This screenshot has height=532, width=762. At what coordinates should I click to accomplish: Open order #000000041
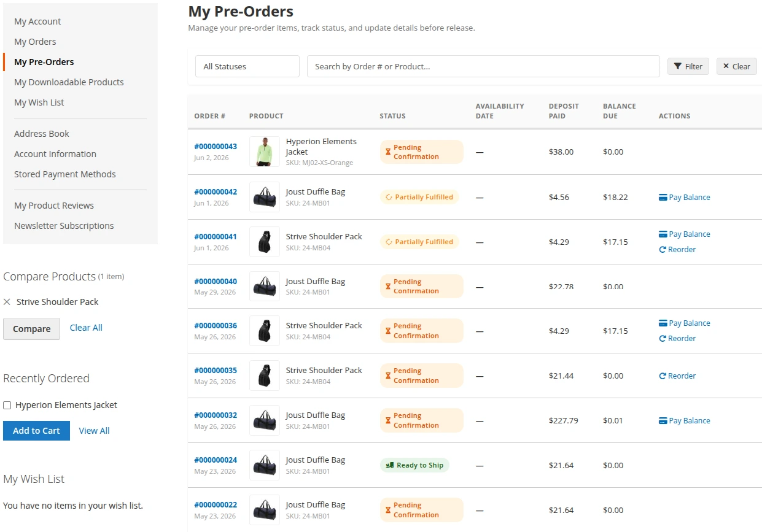pos(216,237)
